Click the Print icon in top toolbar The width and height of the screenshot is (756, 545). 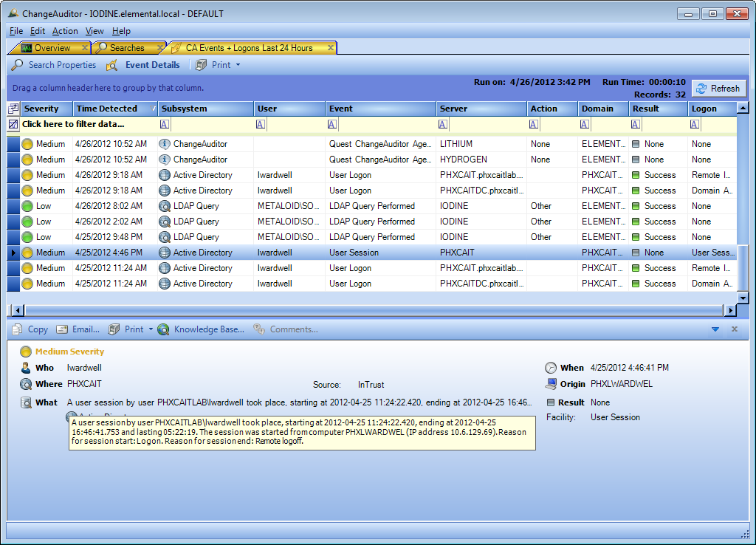[x=201, y=65]
